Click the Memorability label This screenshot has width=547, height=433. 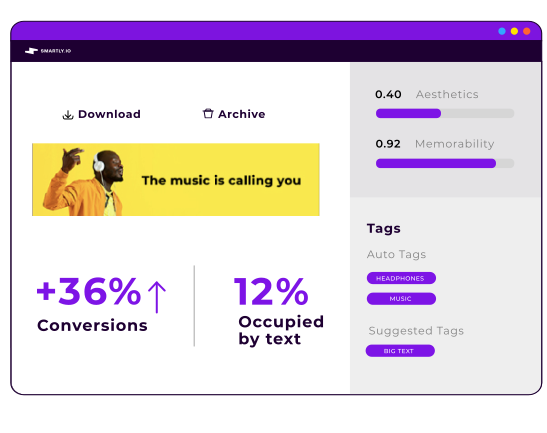pyautogui.click(x=455, y=144)
